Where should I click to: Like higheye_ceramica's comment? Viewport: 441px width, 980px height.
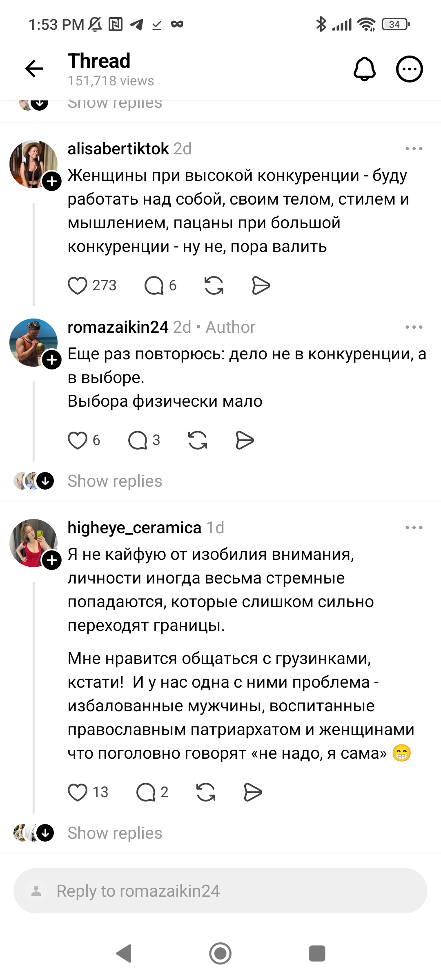78,792
